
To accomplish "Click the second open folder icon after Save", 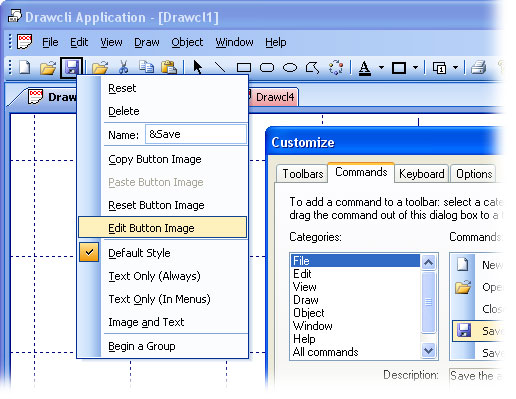I will point(100,68).
